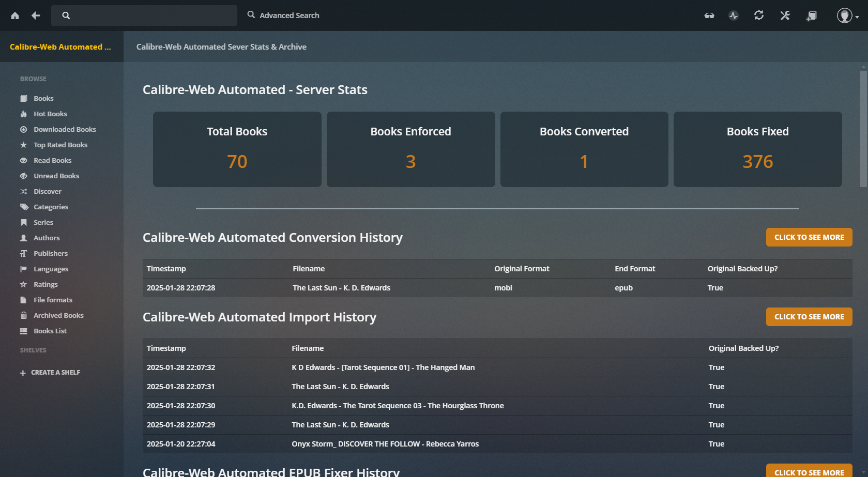Click the Books Enforced count 3
The height and width of the screenshot is (477, 868).
tap(411, 162)
